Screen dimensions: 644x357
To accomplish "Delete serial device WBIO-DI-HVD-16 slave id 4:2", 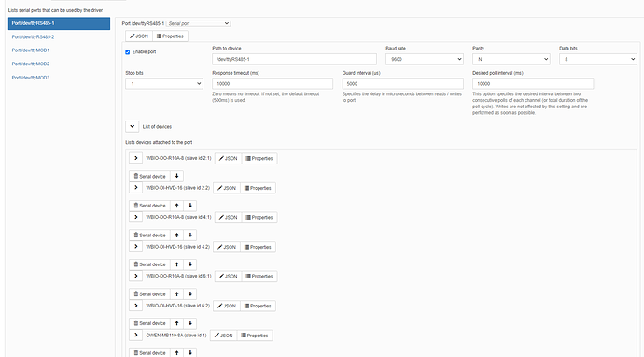I will (149, 264).
